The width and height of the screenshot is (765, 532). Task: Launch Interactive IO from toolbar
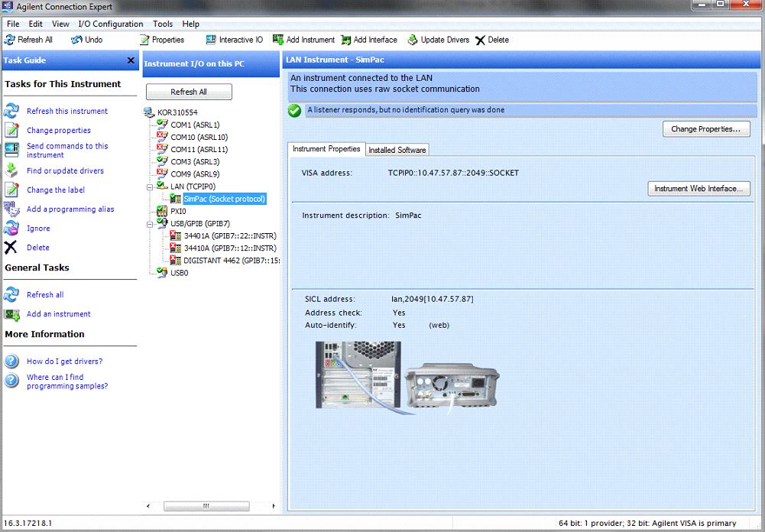pyautogui.click(x=212, y=40)
